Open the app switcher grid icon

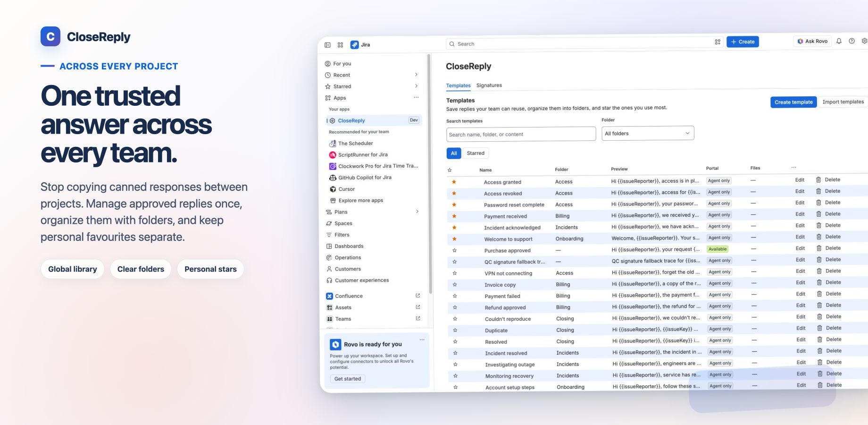(340, 45)
